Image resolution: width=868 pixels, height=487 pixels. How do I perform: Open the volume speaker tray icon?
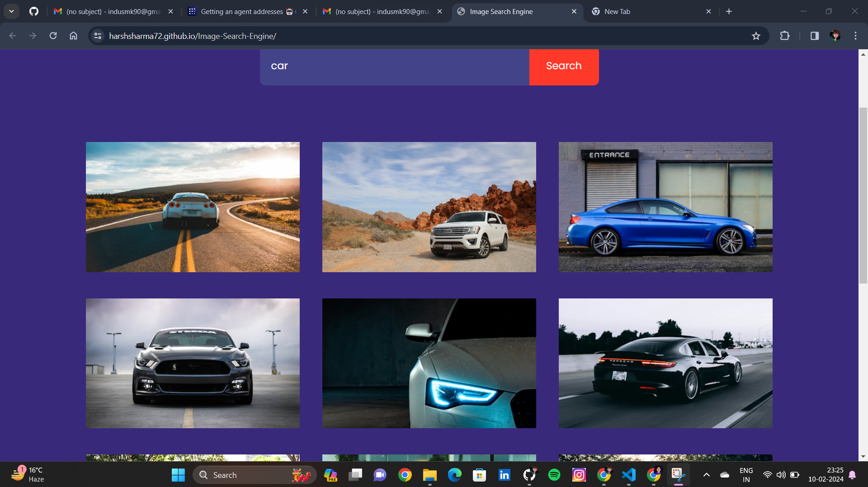[x=781, y=475]
